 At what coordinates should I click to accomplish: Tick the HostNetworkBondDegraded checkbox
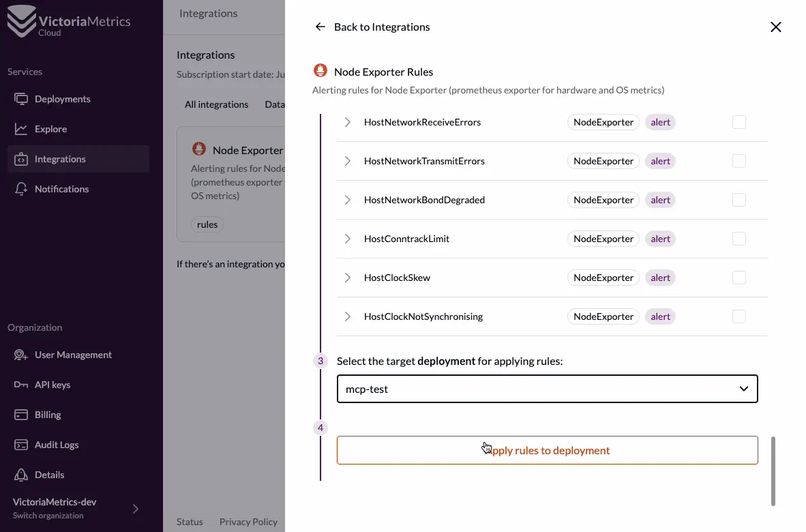[738, 200]
